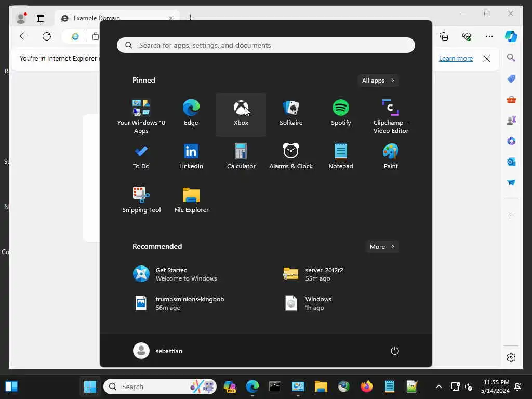Open Notepad from the Start menu
The image size is (532, 399).
pos(341,157)
